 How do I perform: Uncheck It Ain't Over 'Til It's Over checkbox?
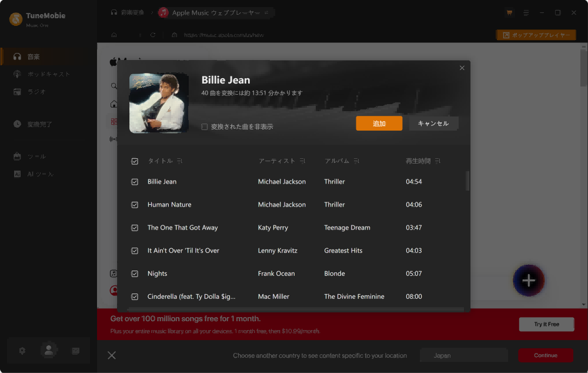135,251
